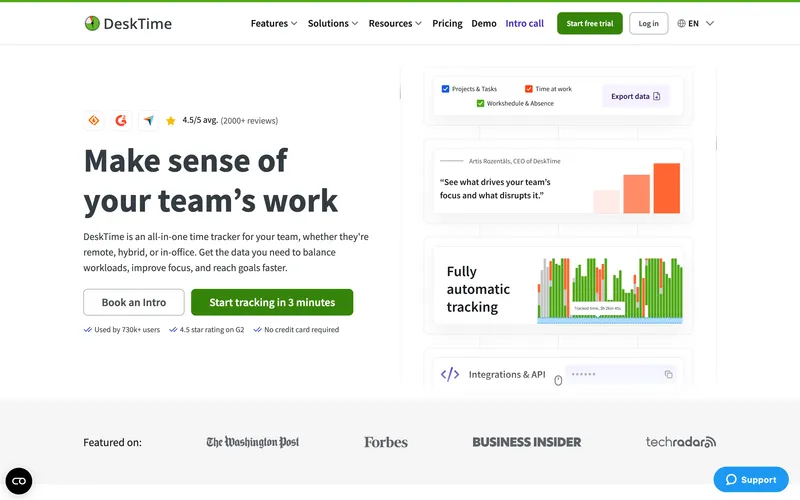Open the techradar logo
The height and width of the screenshot is (500, 800).
681,442
